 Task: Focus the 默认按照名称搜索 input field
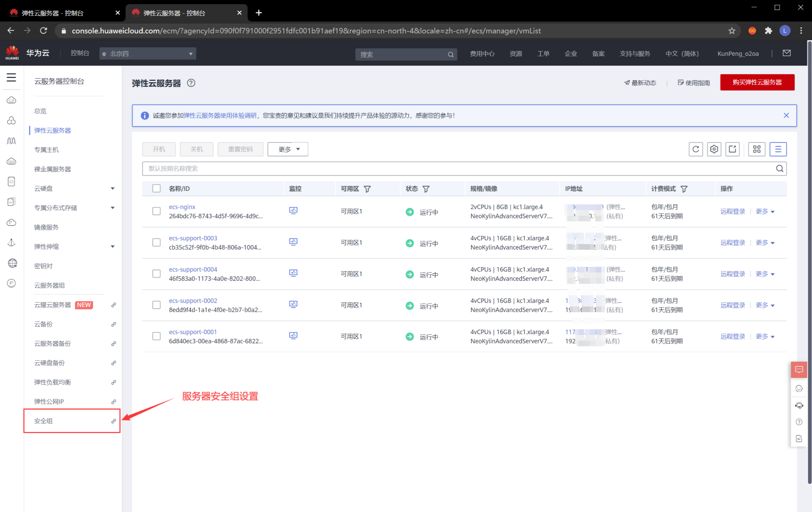(464, 168)
